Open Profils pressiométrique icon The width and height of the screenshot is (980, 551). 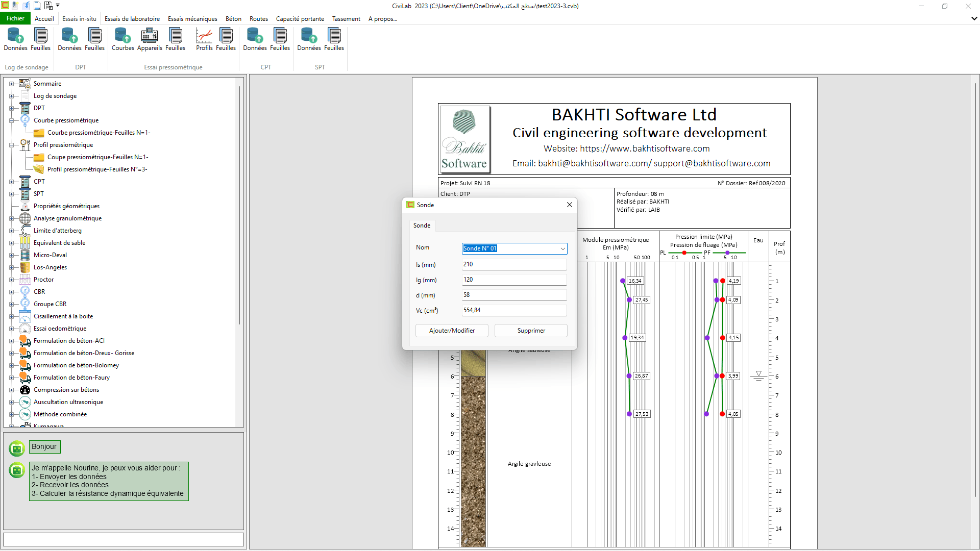coord(204,39)
